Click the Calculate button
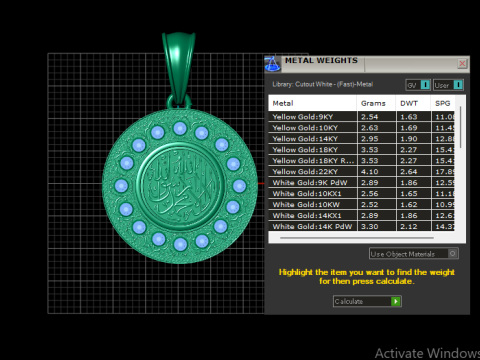480x360 pixels. (x=367, y=301)
